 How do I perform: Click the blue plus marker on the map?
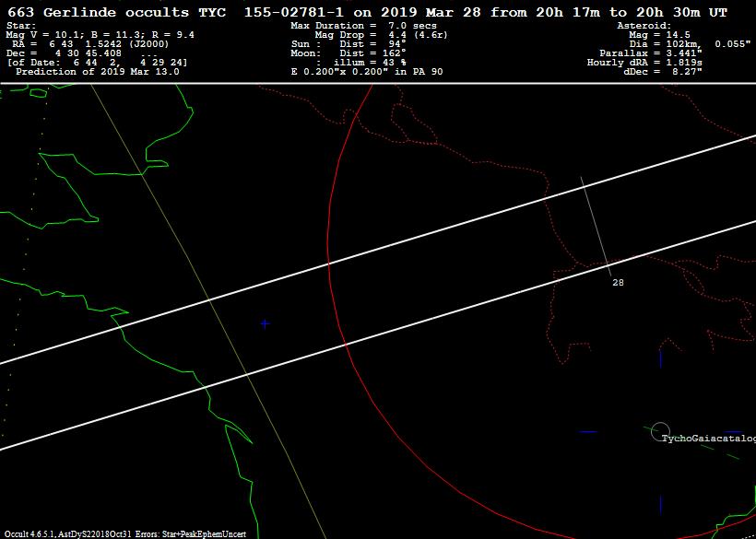coord(265,323)
